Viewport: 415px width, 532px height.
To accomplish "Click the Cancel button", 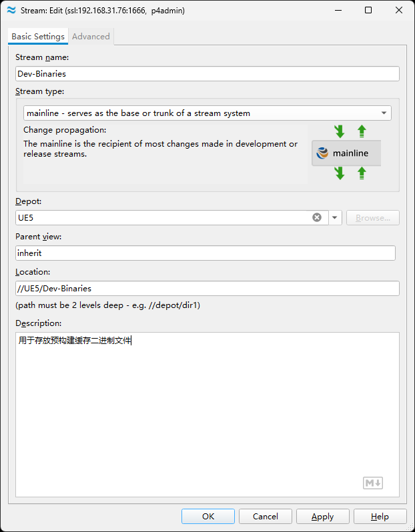I will click(x=266, y=517).
